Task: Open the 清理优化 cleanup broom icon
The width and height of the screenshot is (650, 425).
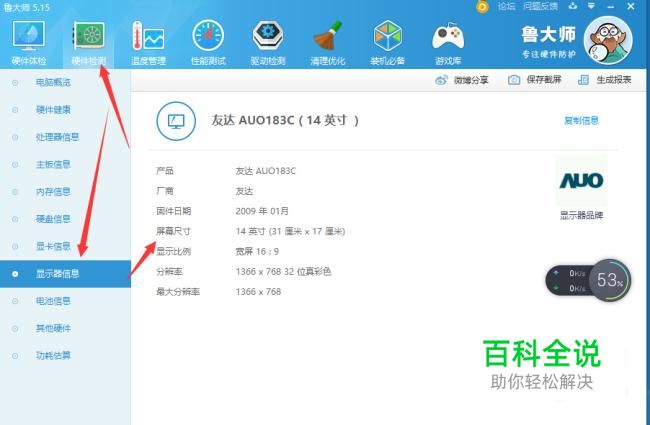Action: pos(327,43)
